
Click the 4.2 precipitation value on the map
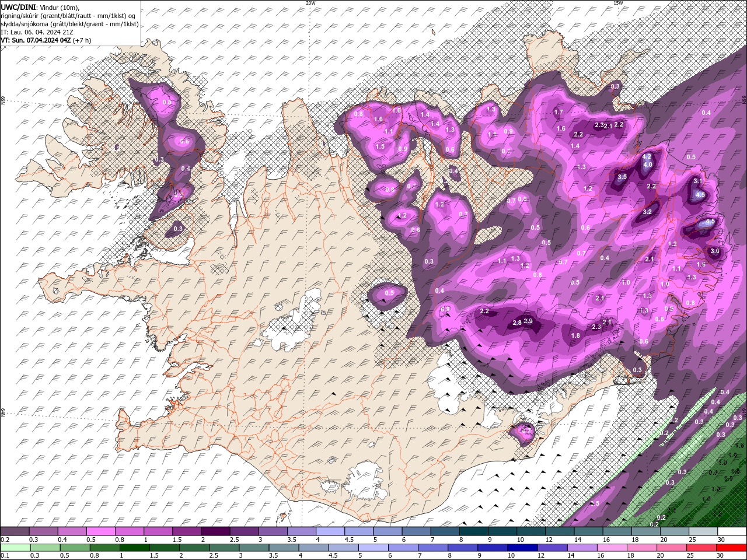[647, 157]
